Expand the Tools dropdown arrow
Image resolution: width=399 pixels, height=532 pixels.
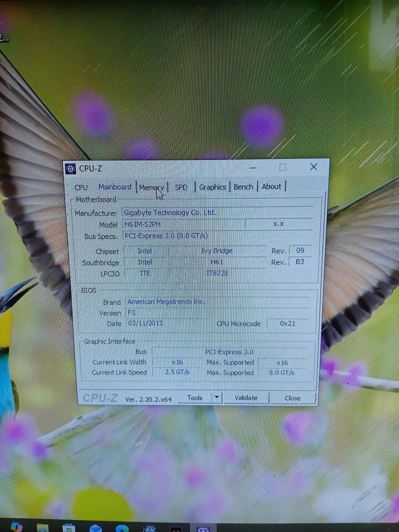[x=217, y=398]
